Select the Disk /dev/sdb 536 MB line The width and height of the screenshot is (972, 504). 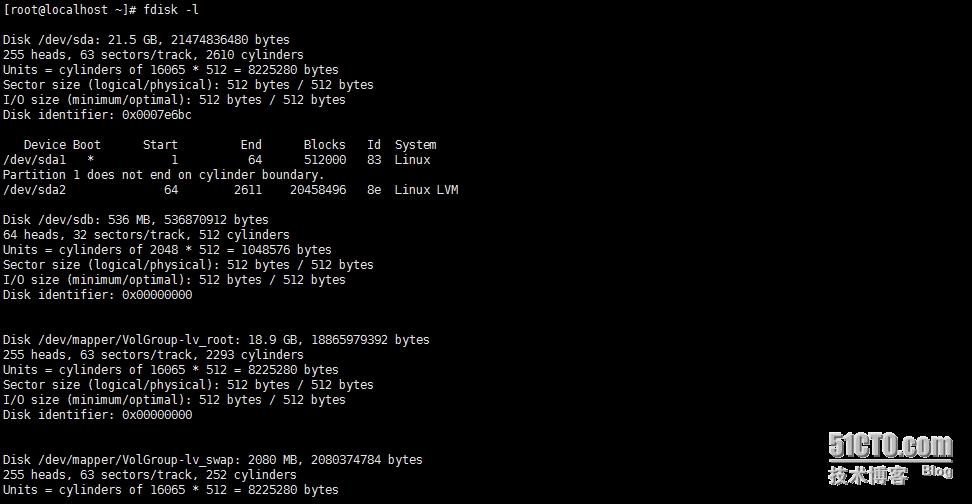[x=135, y=220]
